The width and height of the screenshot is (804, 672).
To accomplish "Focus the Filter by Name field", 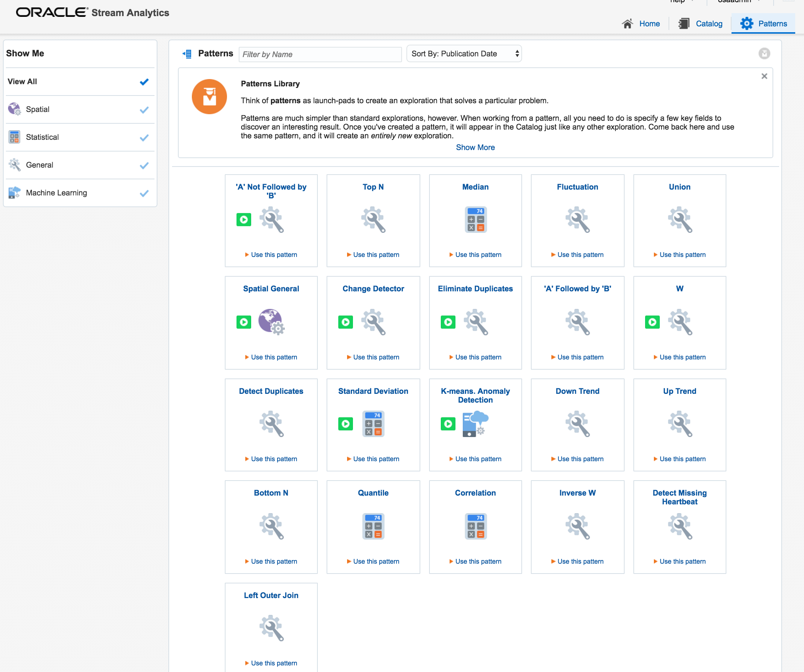I will [320, 54].
